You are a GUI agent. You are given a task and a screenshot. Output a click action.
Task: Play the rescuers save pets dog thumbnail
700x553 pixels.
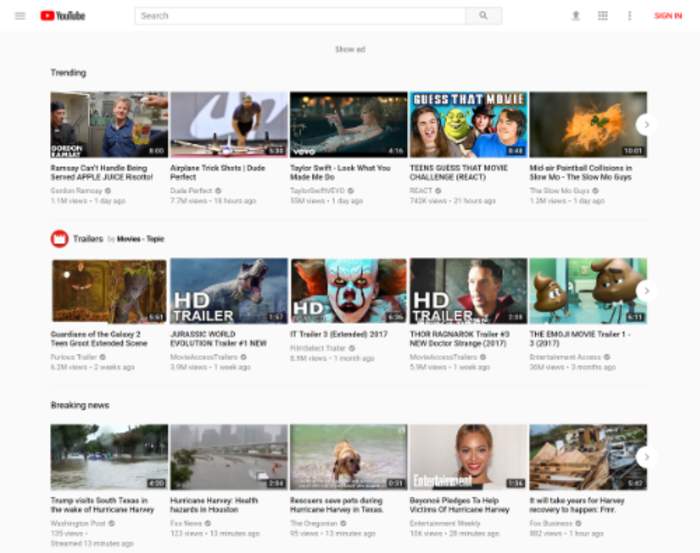pos(349,457)
